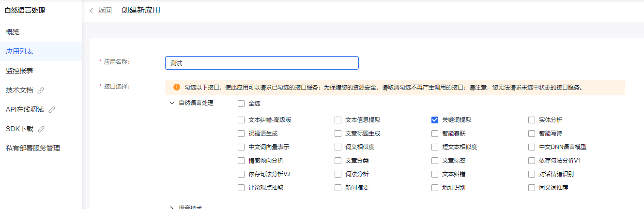Click the orange warning icon in the notice
The height and width of the screenshot is (209, 644).
177,88
